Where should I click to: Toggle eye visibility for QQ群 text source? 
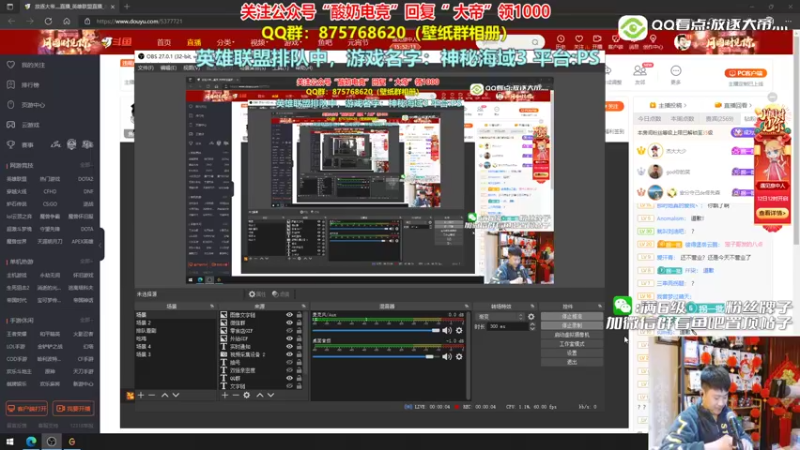pyautogui.click(x=289, y=378)
